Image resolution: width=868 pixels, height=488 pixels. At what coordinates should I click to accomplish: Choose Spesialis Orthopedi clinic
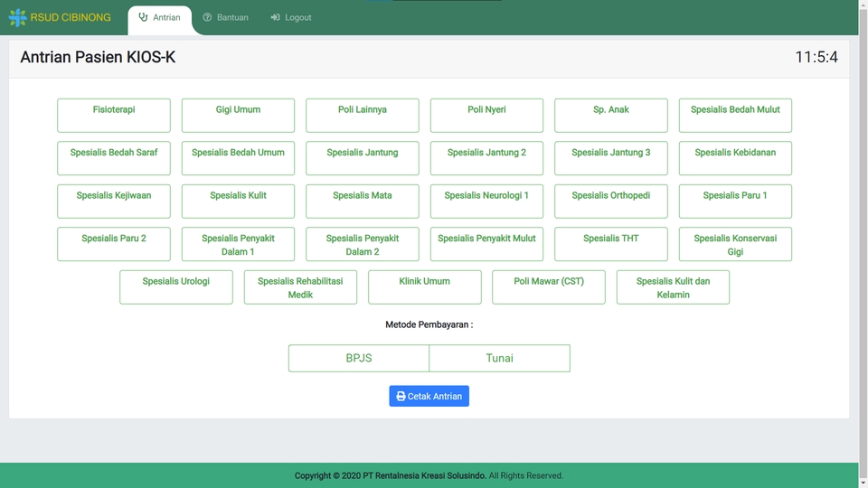611,202
